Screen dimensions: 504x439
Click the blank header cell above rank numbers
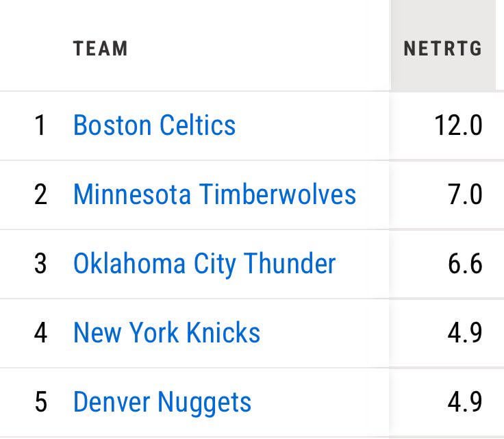tap(34, 49)
